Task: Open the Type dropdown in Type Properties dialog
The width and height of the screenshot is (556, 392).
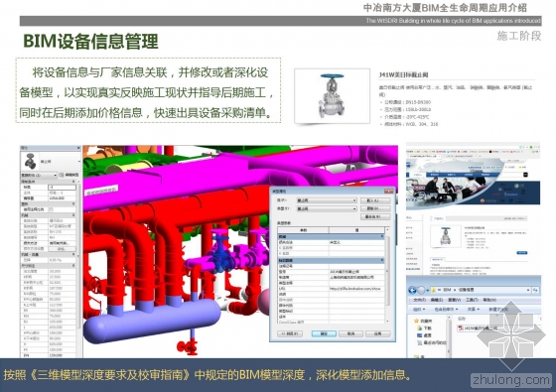Action: coord(327,208)
